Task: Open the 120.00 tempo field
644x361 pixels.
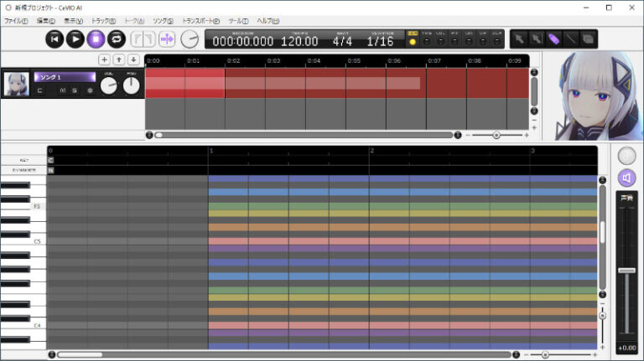Action: tap(299, 41)
